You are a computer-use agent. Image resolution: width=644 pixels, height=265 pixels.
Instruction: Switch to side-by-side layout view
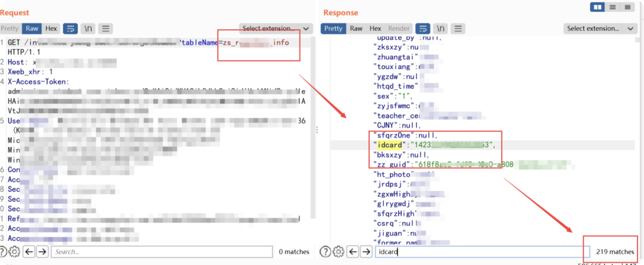(598, 7)
